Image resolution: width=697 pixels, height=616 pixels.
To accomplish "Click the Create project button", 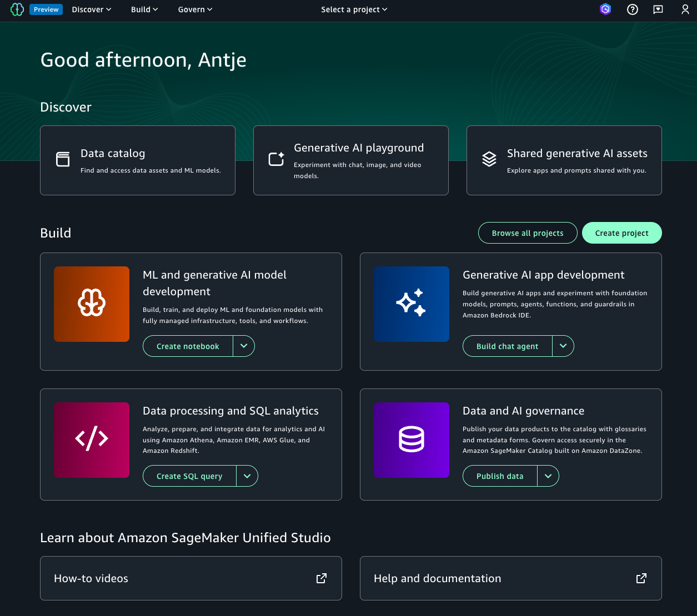I will tap(622, 233).
